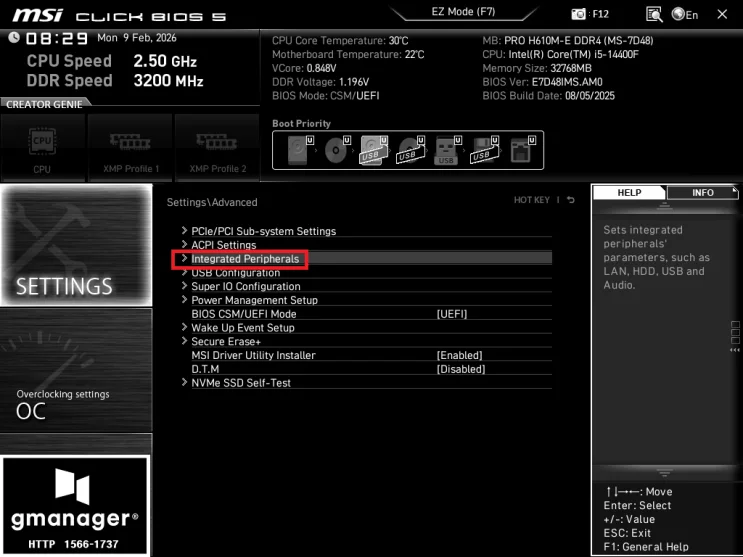The image size is (743, 557).
Task: Expand Power Management Setup
Action: pos(366,300)
